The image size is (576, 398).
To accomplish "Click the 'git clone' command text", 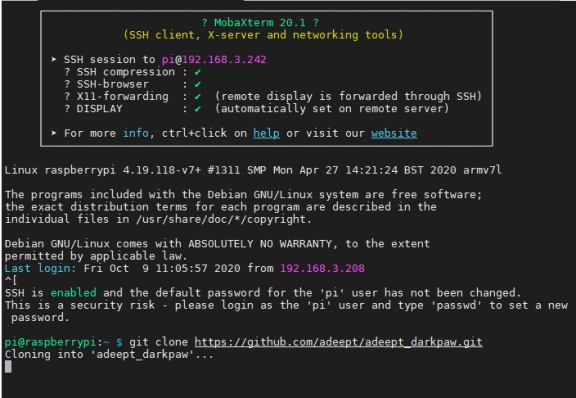I will (158, 342).
